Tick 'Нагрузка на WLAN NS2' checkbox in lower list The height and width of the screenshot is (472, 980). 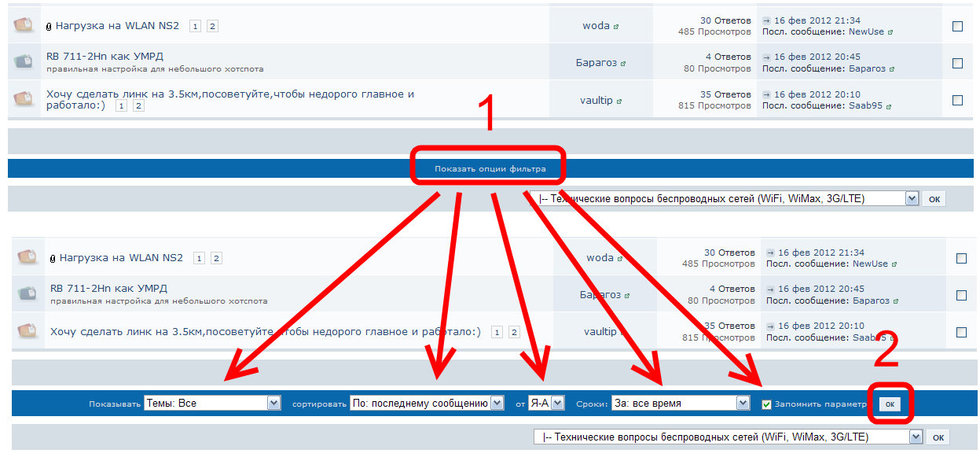961,258
